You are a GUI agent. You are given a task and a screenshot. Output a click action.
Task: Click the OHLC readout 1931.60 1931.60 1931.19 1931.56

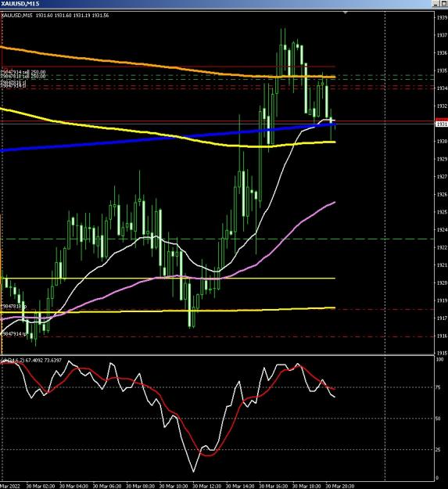(72, 16)
